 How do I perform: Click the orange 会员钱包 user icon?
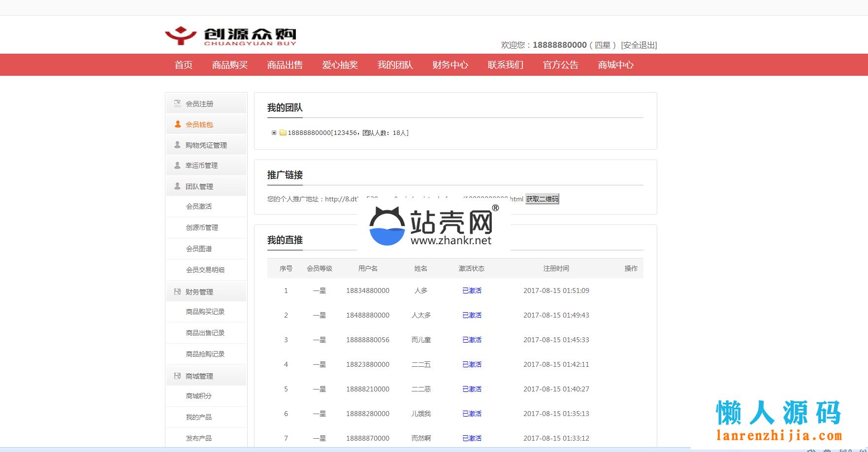pos(178,124)
